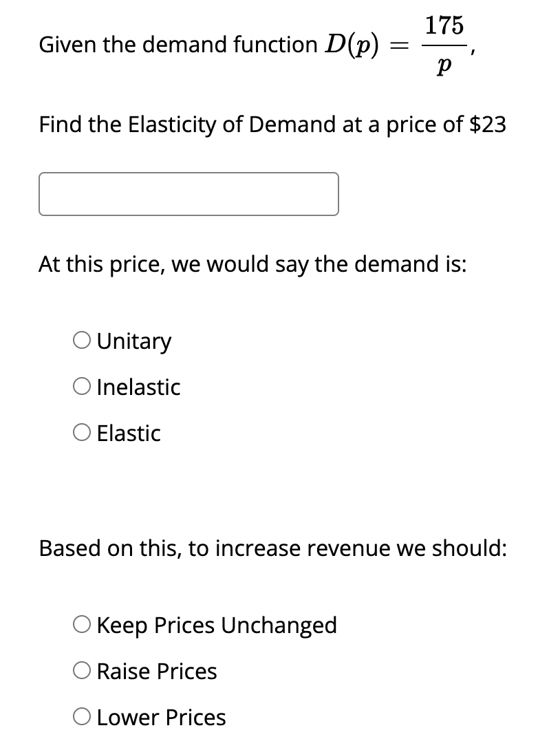560x750 pixels.
Task: Click the elasticity question prompt text
Action: pyautogui.click(x=272, y=125)
